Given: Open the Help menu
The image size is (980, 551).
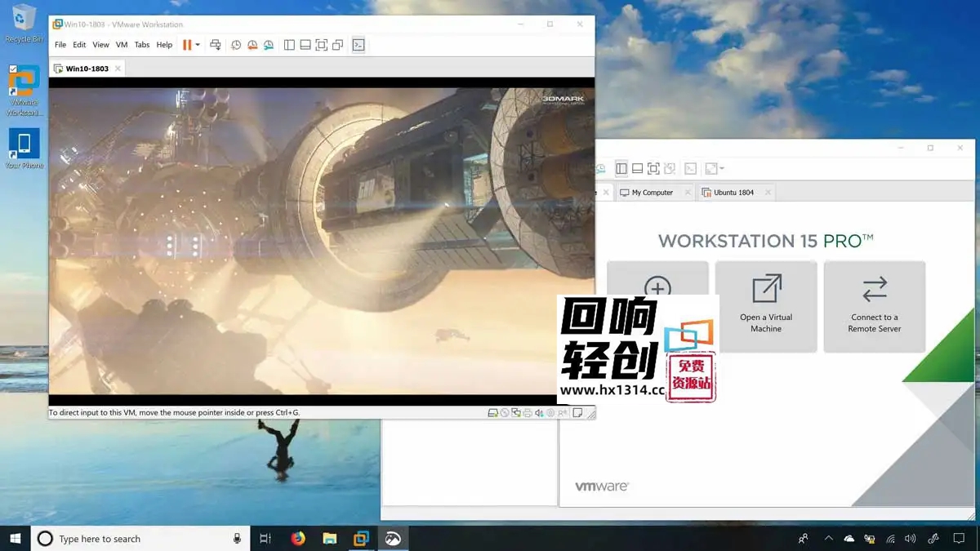Looking at the screenshot, I should coord(164,45).
